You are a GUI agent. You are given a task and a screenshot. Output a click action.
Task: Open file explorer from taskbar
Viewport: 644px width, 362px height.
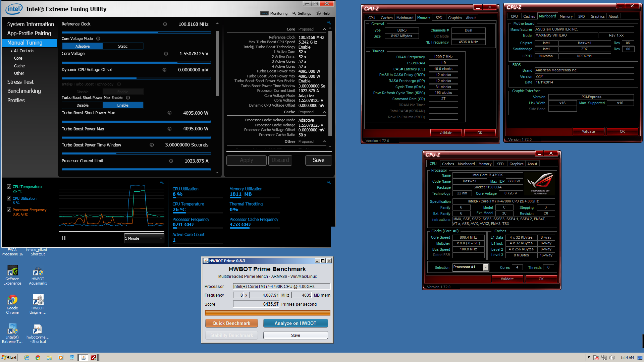coord(49,358)
